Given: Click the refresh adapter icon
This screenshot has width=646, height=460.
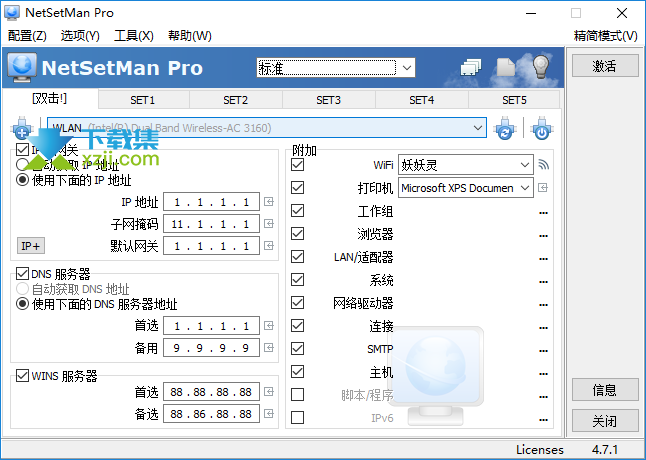Looking at the screenshot, I should tap(505, 128).
